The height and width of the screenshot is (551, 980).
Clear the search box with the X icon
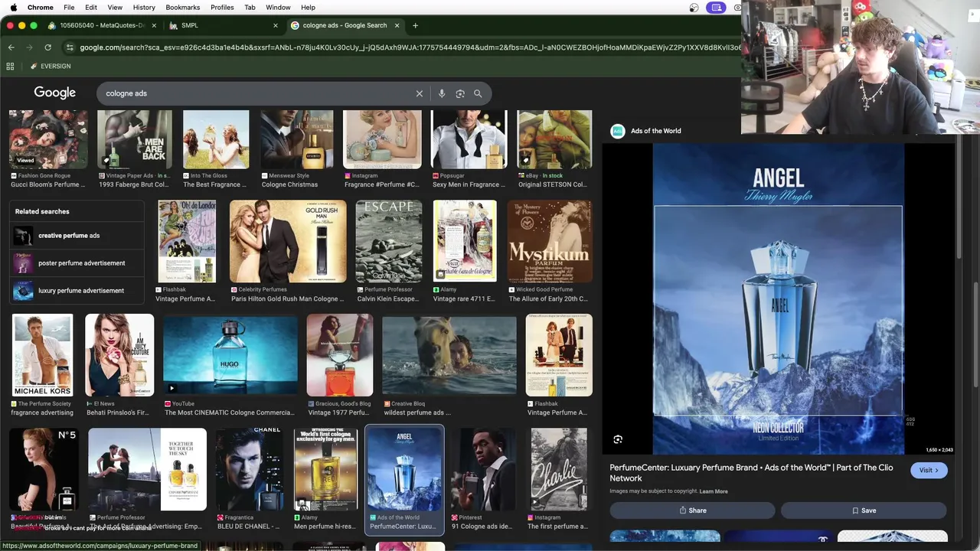419,93
